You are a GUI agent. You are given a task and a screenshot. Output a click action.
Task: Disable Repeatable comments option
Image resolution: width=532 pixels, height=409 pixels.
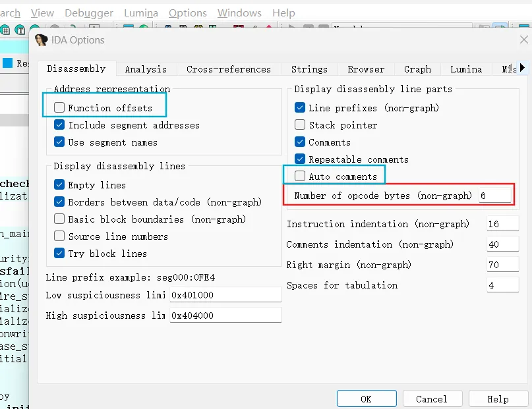click(x=300, y=159)
